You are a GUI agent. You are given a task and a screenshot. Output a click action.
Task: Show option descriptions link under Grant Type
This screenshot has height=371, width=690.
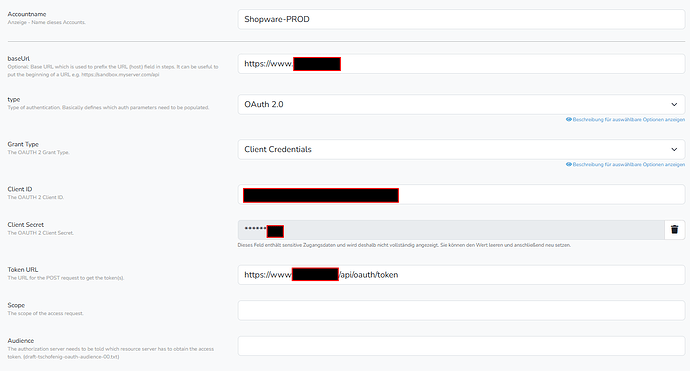point(628,165)
